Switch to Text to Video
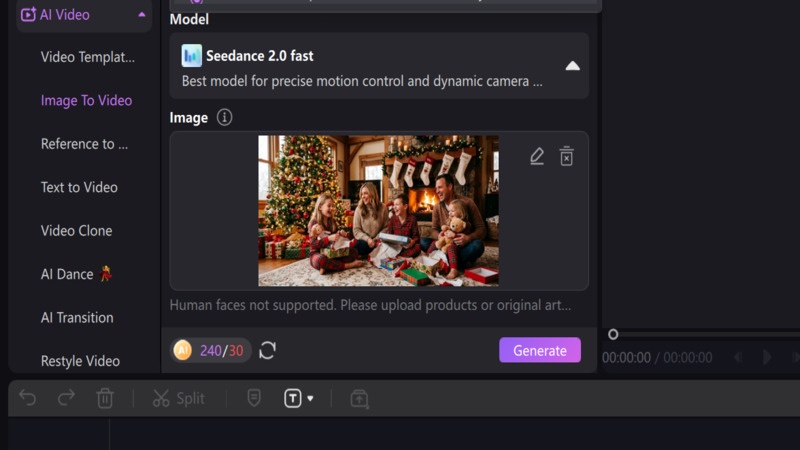Image resolution: width=800 pixels, height=450 pixels. coord(79,187)
